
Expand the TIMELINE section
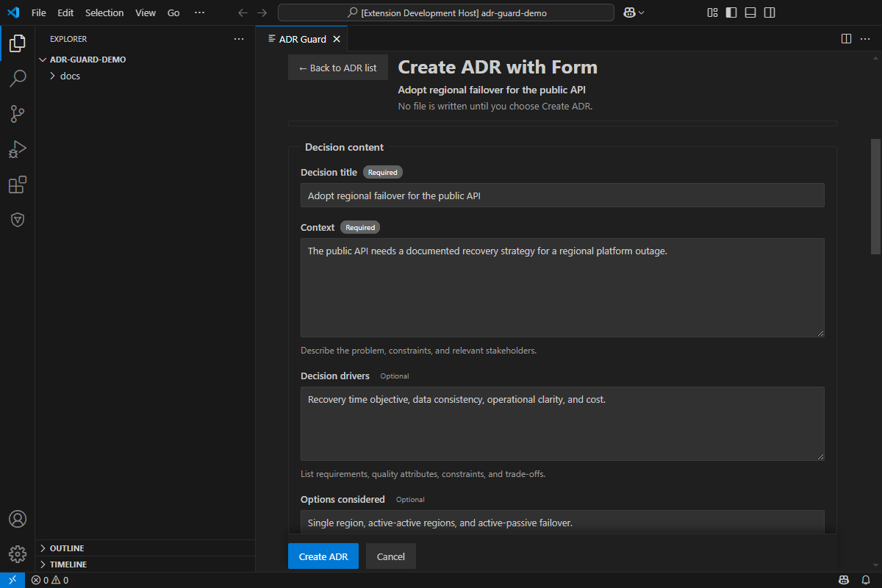tap(146, 564)
